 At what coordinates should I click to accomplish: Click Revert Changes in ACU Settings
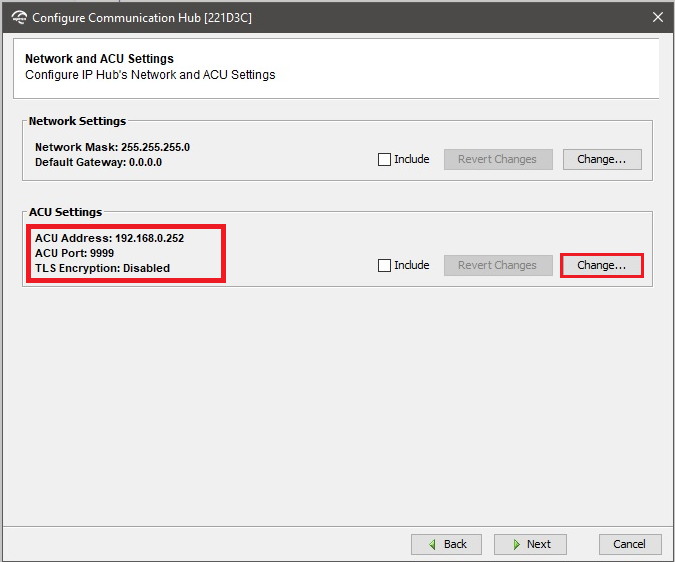coord(497,265)
